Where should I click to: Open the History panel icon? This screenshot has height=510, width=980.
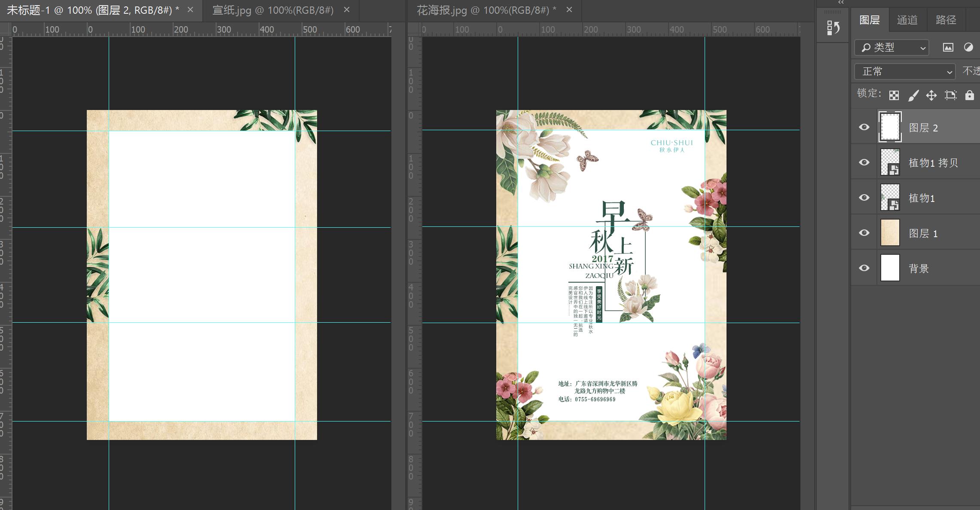pyautogui.click(x=833, y=28)
